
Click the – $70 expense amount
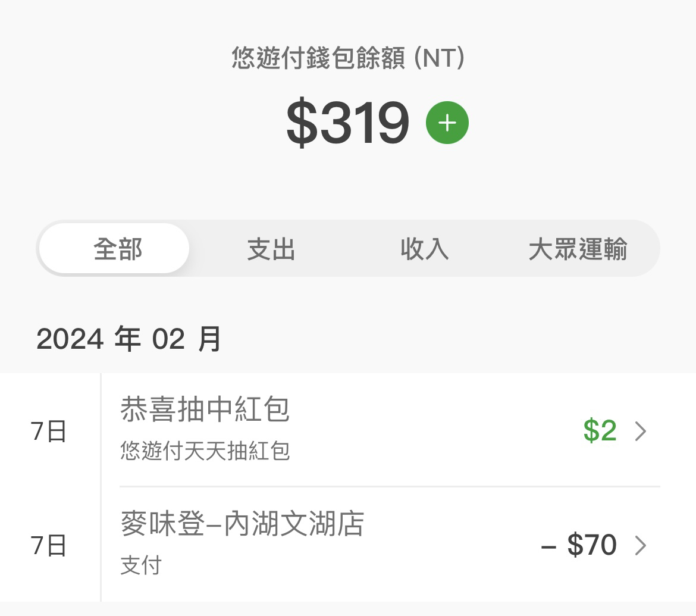tap(579, 545)
